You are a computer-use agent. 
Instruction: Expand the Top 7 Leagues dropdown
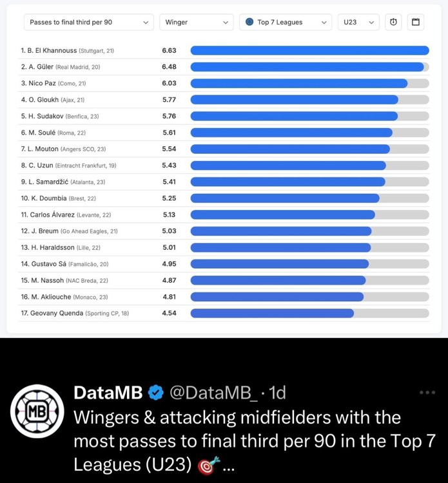(x=286, y=22)
